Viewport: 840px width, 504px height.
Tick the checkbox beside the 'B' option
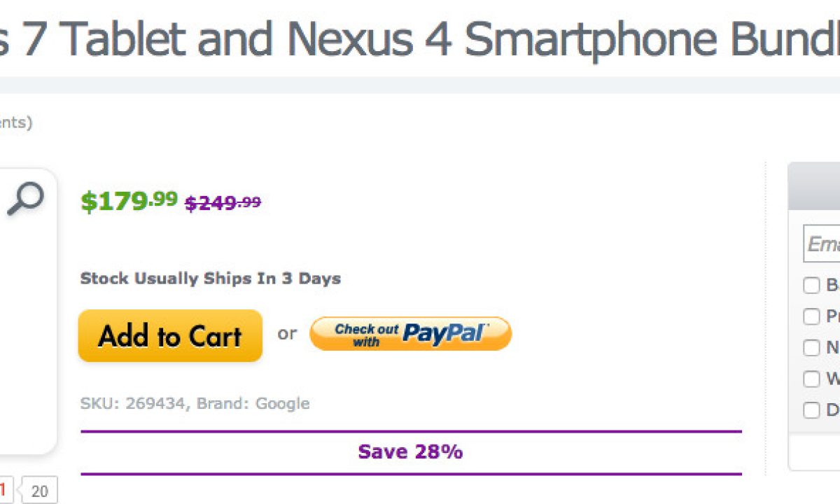pos(811,286)
